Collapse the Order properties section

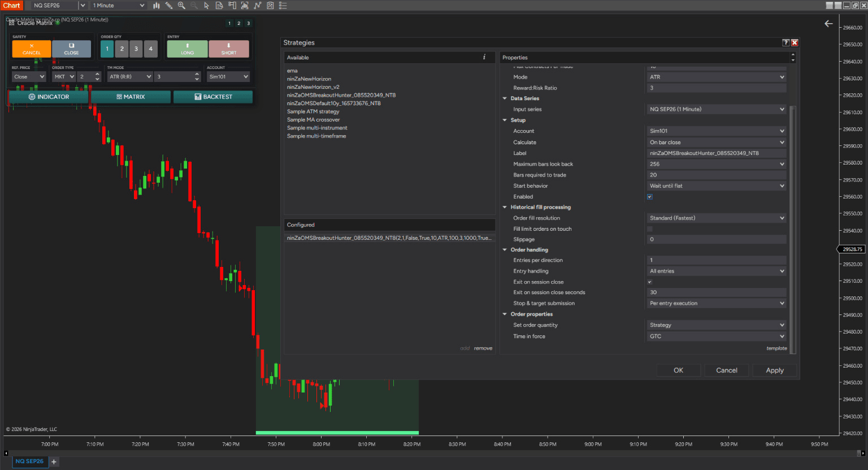point(505,314)
